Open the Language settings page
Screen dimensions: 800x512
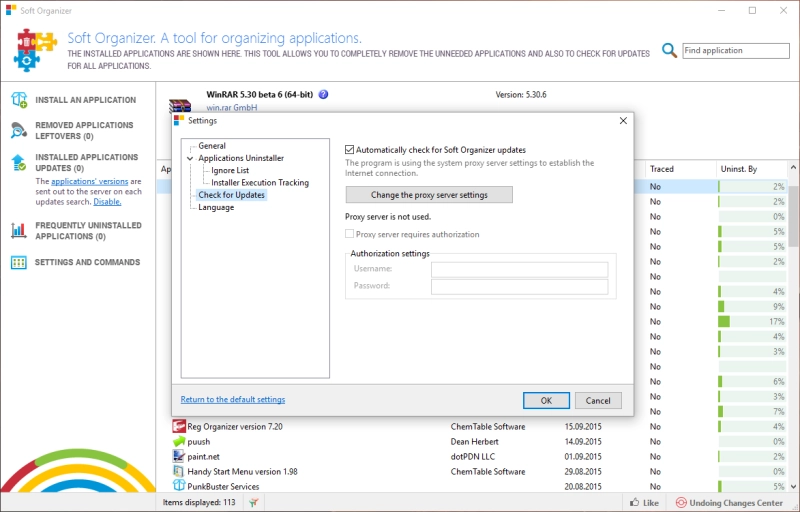click(x=216, y=208)
